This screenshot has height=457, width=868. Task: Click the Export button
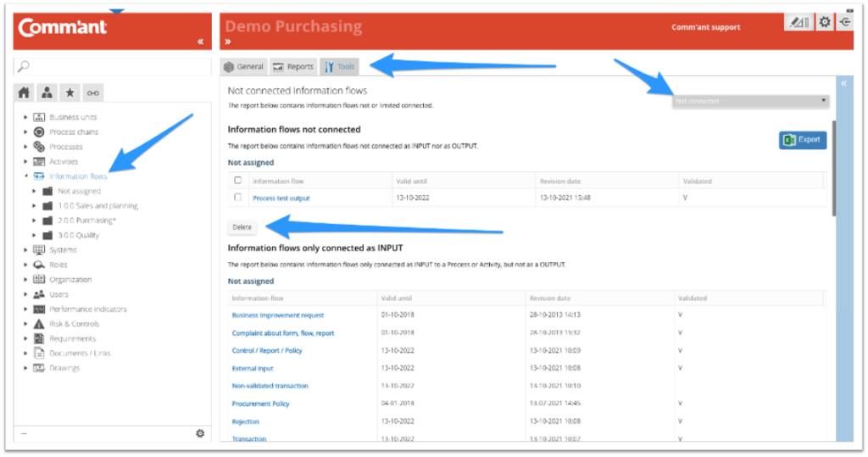pos(802,140)
